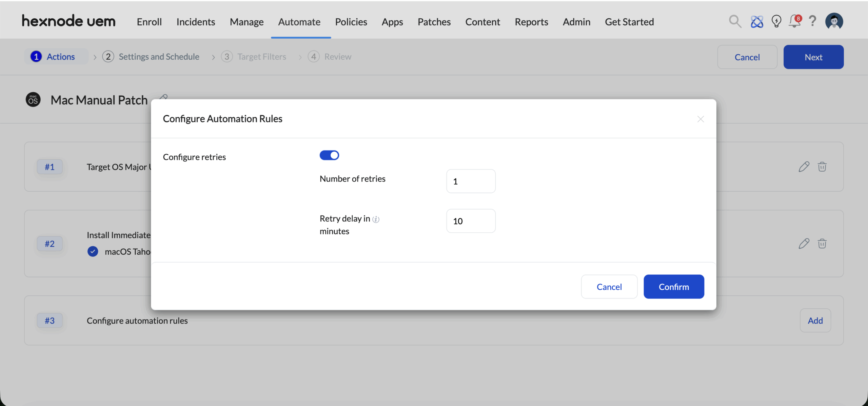Click the top Cancel button beside Next
The width and height of the screenshot is (868, 406).
(x=747, y=57)
